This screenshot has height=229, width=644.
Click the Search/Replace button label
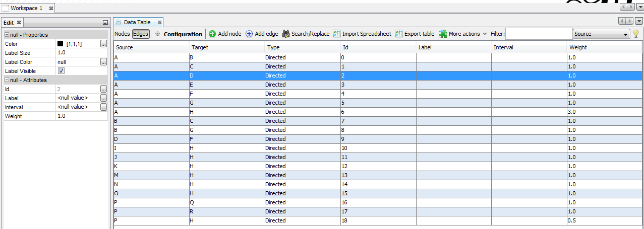(310, 34)
